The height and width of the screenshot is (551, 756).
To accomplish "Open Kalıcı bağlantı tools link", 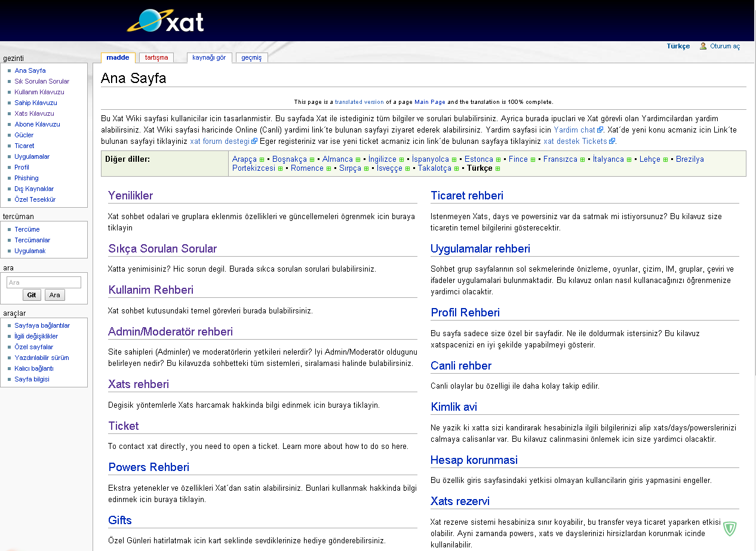I will tap(34, 368).
